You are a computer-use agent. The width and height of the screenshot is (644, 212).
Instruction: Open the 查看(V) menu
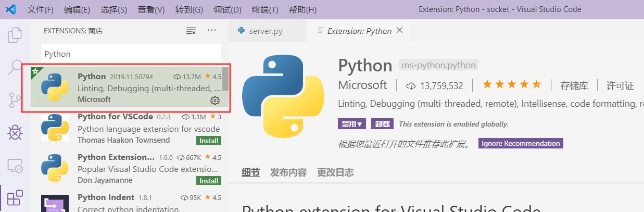click(x=151, y=9)
